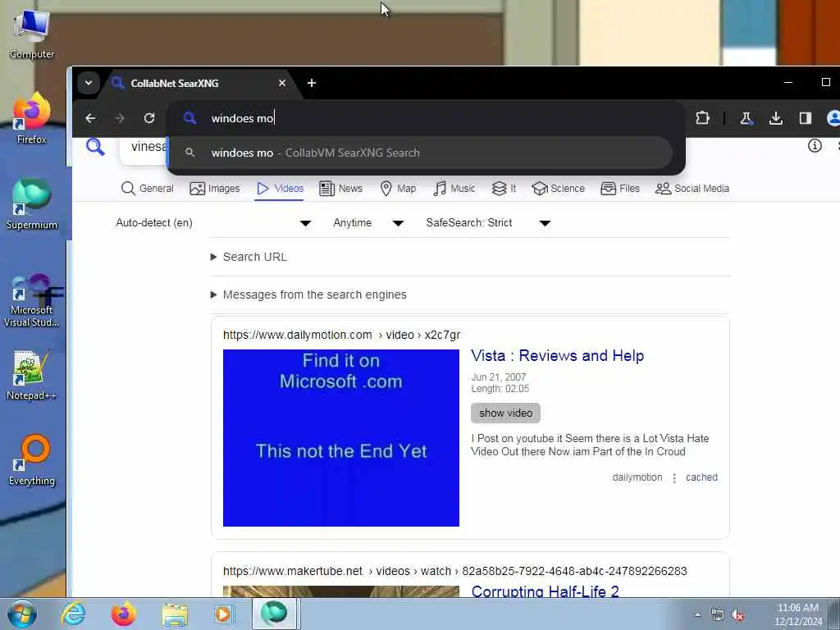Screen dimensions: 840x630
Task: Switch to the Files category tab
Action: point(620,189)
